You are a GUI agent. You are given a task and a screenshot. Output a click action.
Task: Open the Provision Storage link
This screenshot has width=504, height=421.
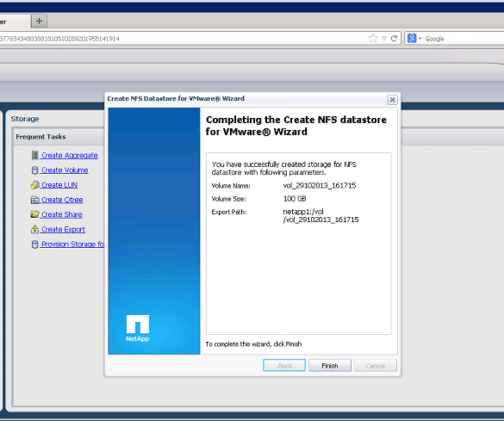[x=72, y=244]
